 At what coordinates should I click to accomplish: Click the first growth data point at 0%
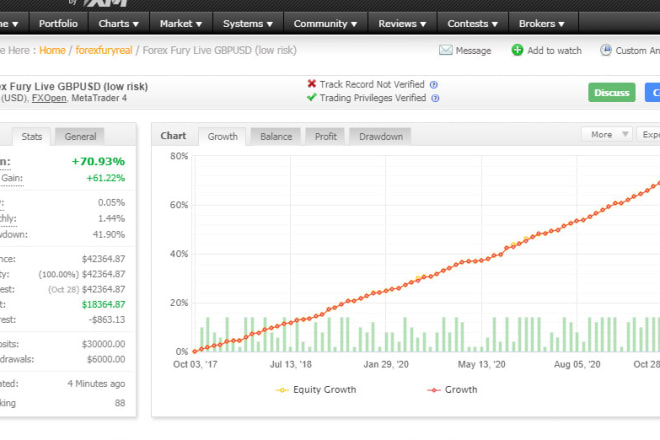(194, 351)
